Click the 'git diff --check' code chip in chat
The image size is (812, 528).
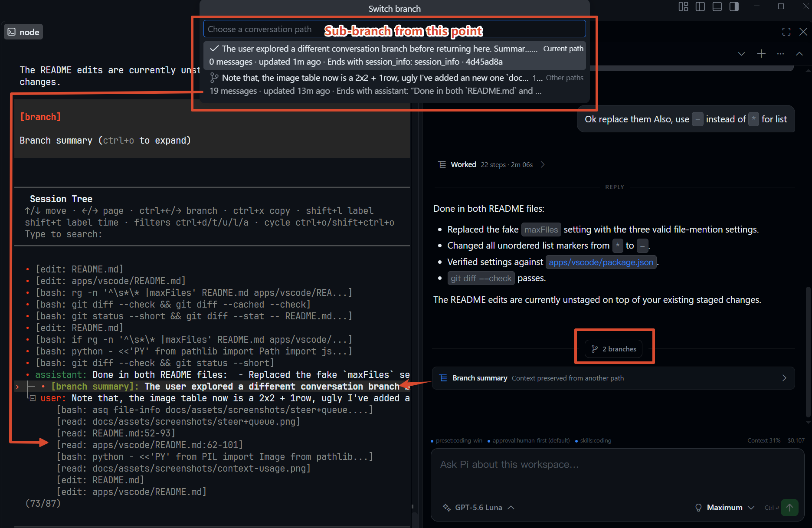pyautogui.click(x=481, y=279)
